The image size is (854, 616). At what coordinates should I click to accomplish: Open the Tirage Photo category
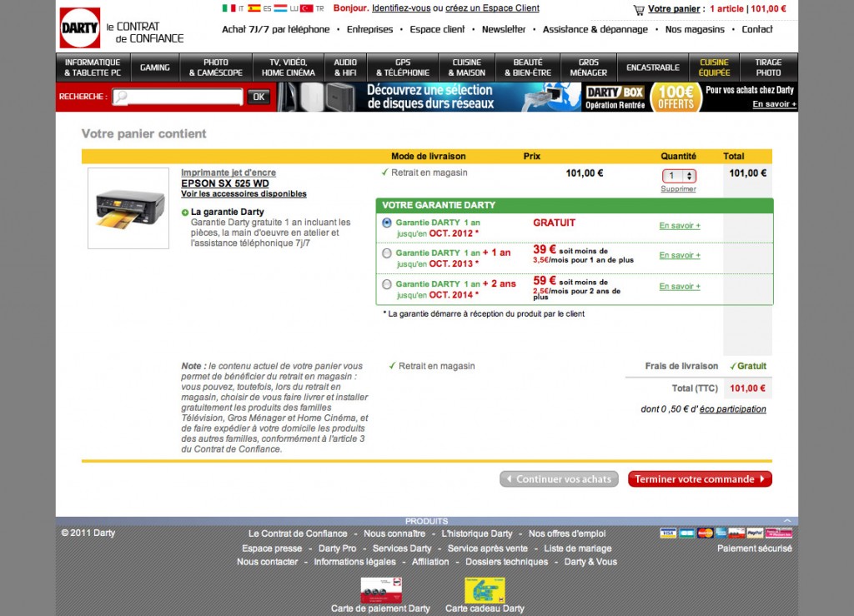[x=768, y=68]
